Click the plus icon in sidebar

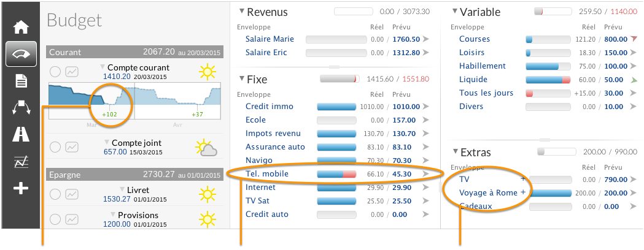click(x=21, y=189)
